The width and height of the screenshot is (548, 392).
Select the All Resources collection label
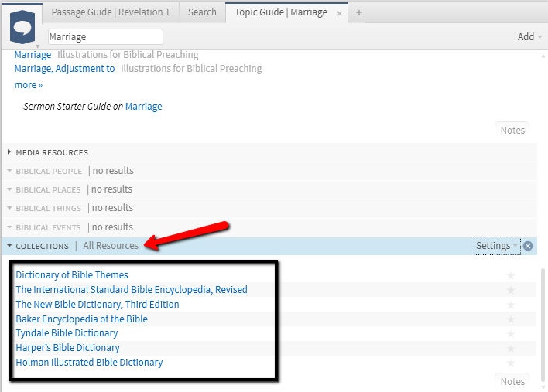[111, 246]
